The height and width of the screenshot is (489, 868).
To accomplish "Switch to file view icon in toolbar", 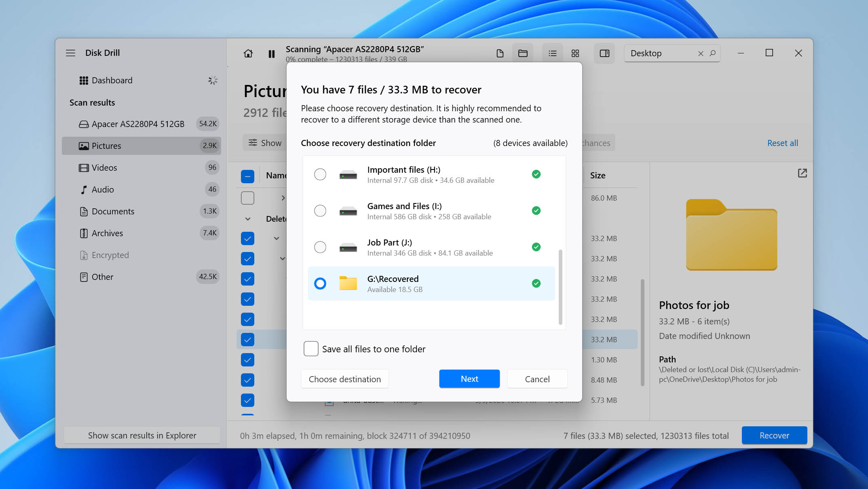I will click(500, 53).
